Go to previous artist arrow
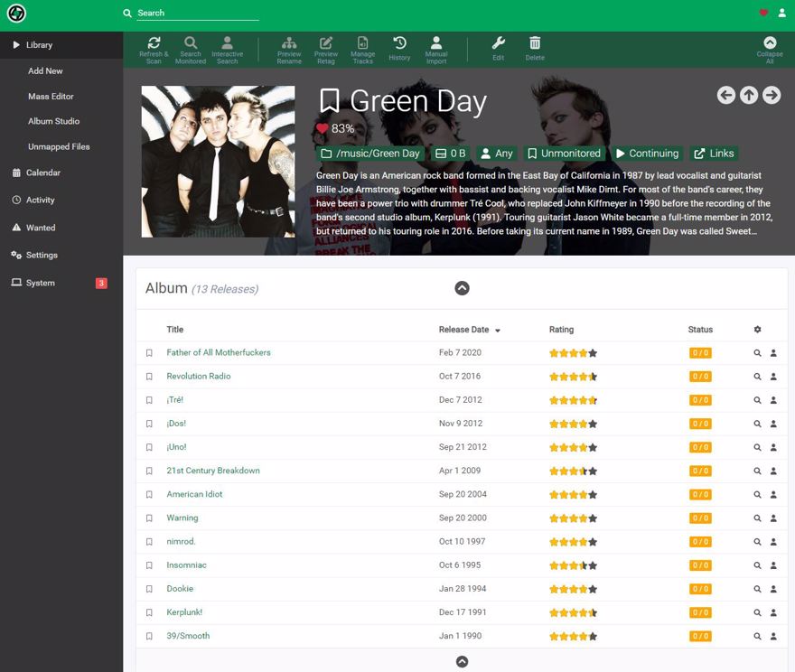This screenshot has height=672, width=795. 726,95
